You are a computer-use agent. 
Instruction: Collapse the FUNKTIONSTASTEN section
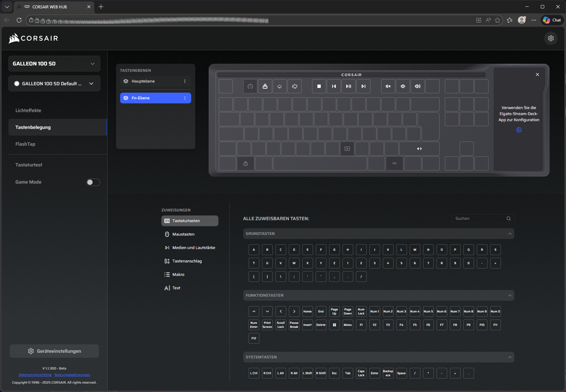tap(510, 295)
